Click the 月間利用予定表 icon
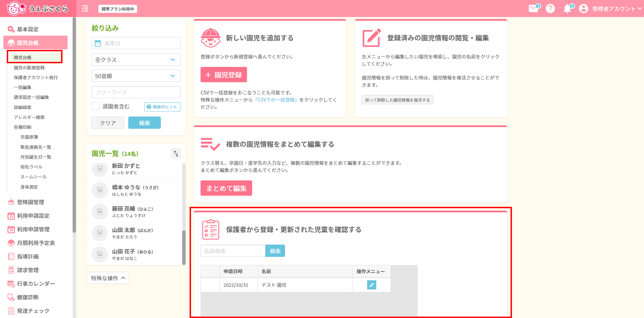This screenshot has width=644, height=318. 11,243
